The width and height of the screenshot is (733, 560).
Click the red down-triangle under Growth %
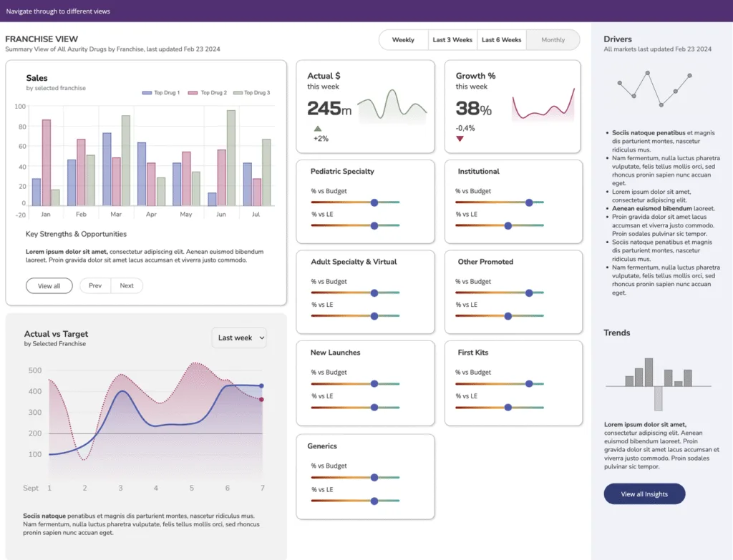click(460, 138)
